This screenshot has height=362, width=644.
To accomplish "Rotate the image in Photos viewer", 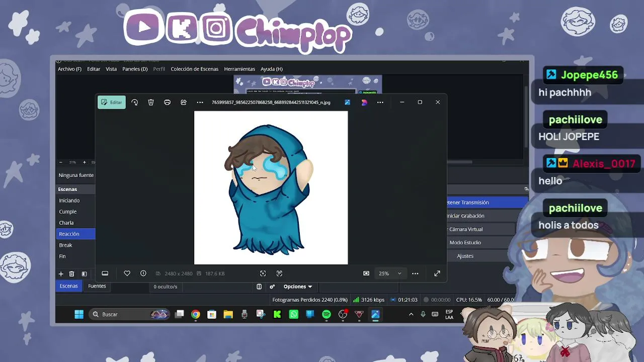I will [x=134, y=102].
